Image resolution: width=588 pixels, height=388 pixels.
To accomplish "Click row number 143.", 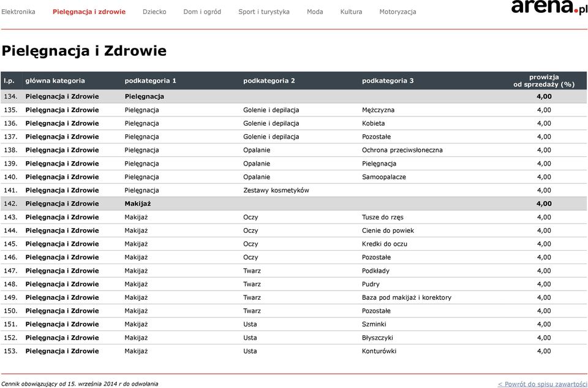I will coord(10,217).
